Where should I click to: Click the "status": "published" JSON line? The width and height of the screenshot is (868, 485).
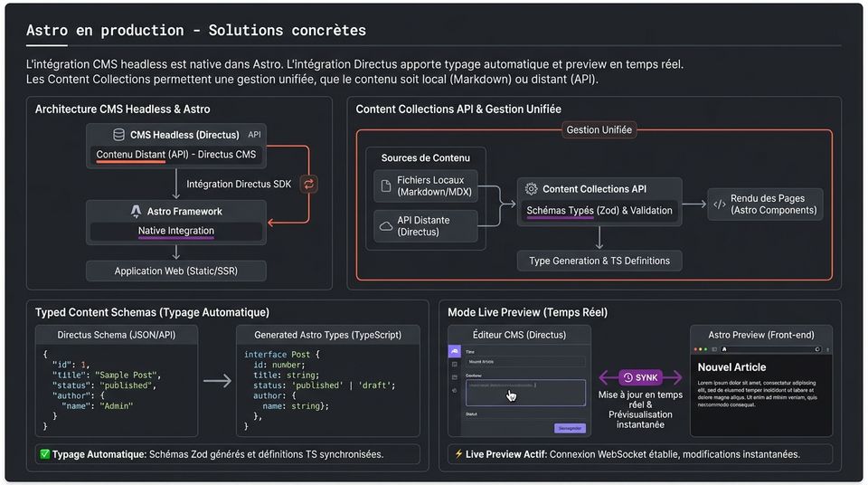pyautogui.click(x=104, y=385)
